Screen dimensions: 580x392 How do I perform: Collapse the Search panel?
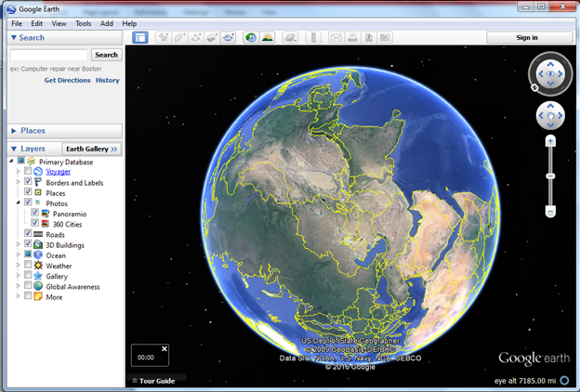coord(14,37)
